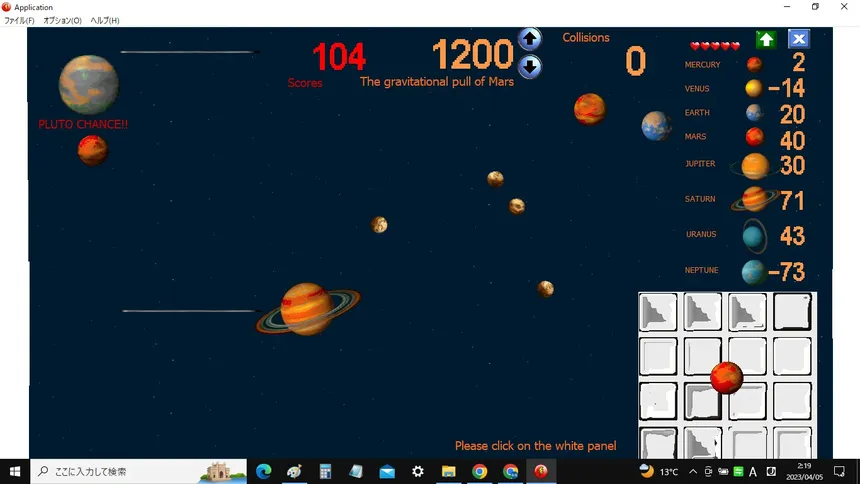Click the MERCURY label
Screen dimensions: 860x484
702,65
